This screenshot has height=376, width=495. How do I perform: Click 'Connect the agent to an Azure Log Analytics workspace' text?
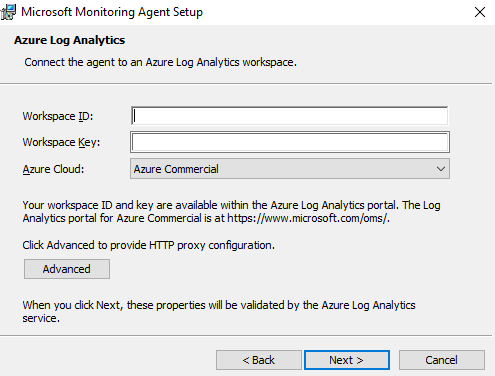point(160,62)
